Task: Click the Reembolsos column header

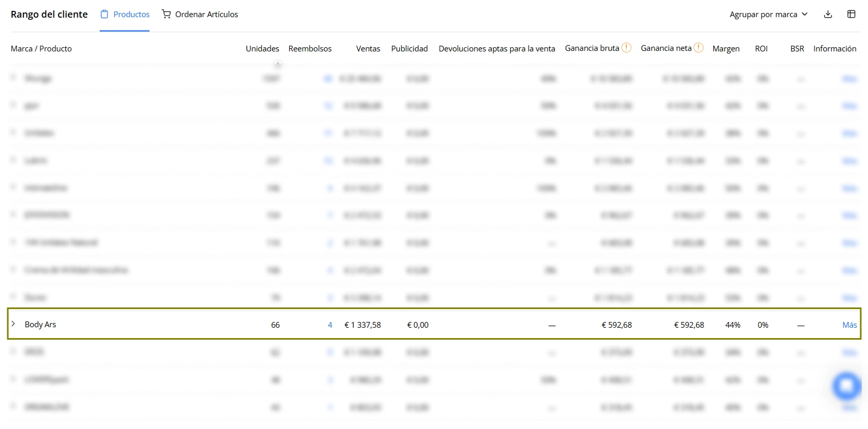Action: (x=310, y=48)
